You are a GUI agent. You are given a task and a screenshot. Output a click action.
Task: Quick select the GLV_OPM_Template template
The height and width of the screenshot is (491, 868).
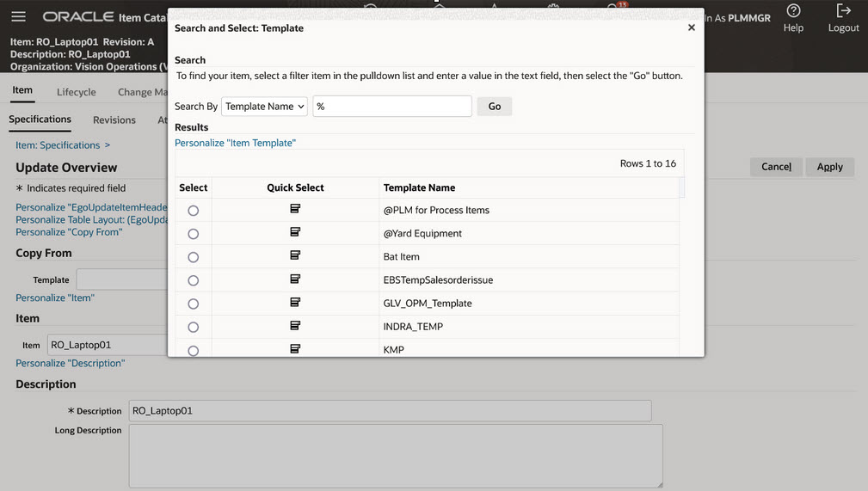(295, 302)
